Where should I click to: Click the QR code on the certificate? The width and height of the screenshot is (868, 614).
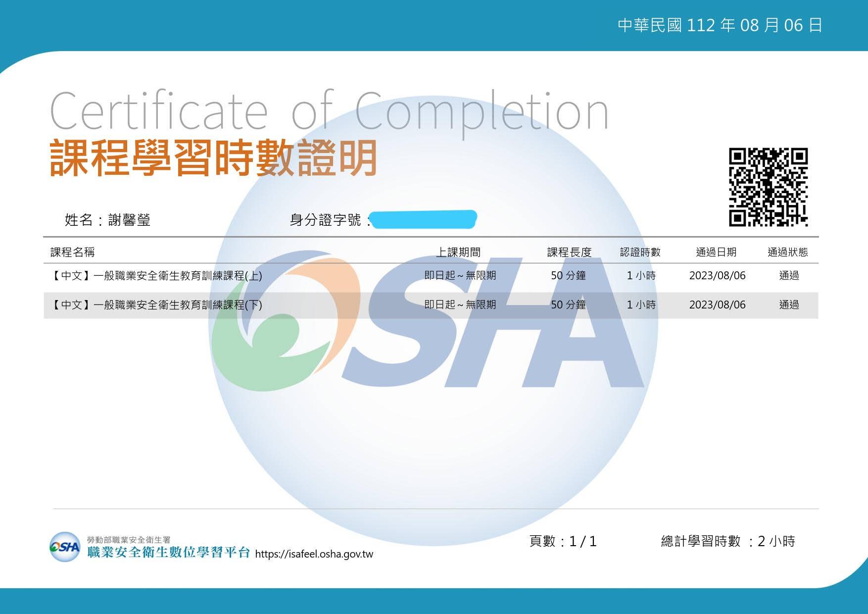768,187
